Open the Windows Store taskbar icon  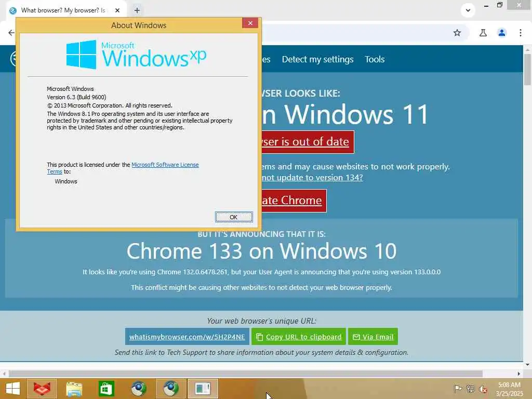click(x=106, y=389)
